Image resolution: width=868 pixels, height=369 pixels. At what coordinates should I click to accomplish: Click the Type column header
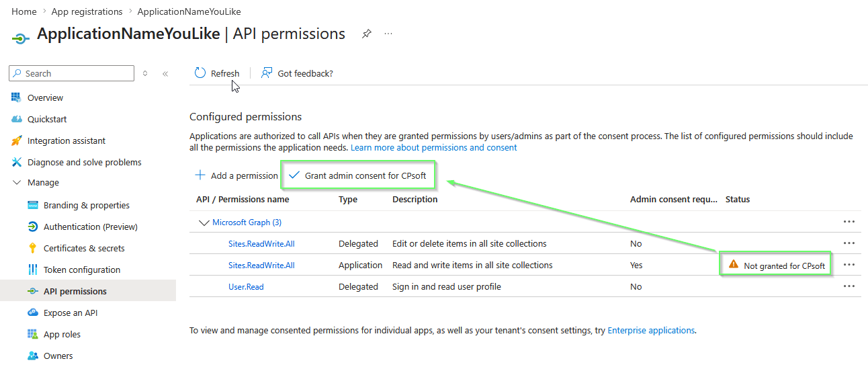click(348, 199)
